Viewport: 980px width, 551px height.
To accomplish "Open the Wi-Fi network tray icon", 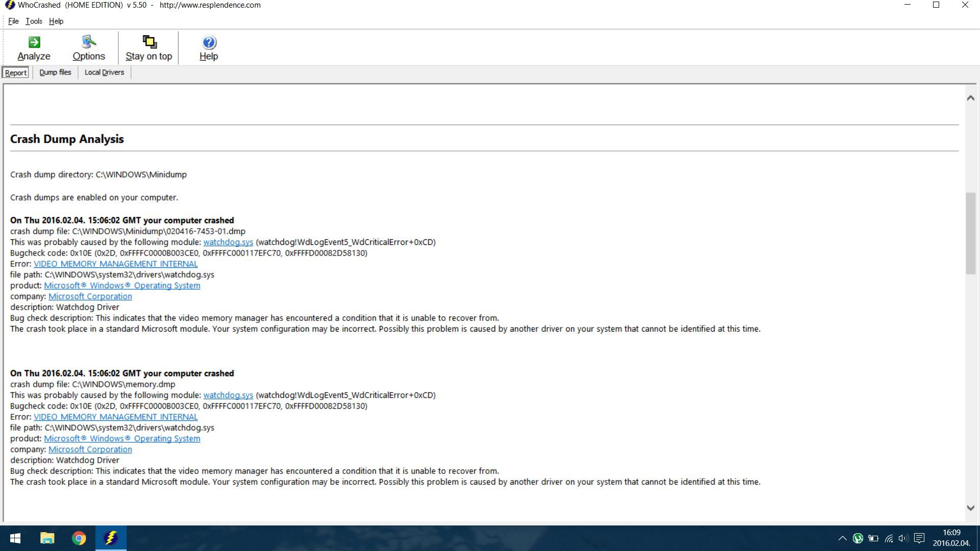I will [889, 538].
